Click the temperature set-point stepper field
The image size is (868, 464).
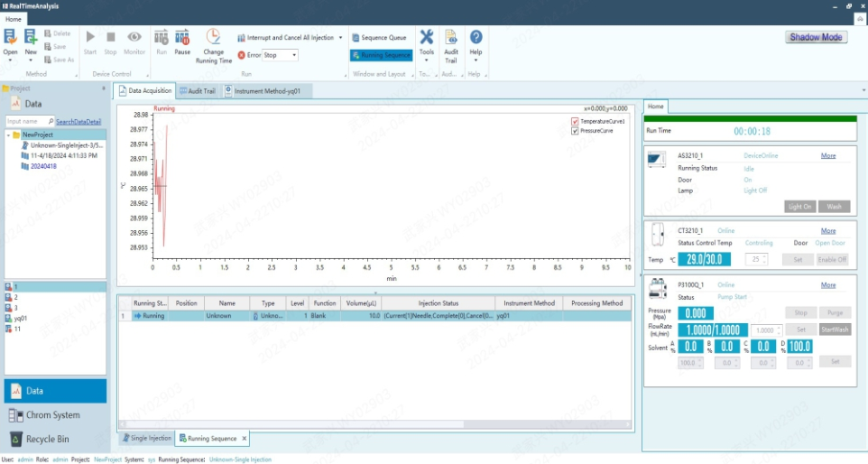pos(754,259)
